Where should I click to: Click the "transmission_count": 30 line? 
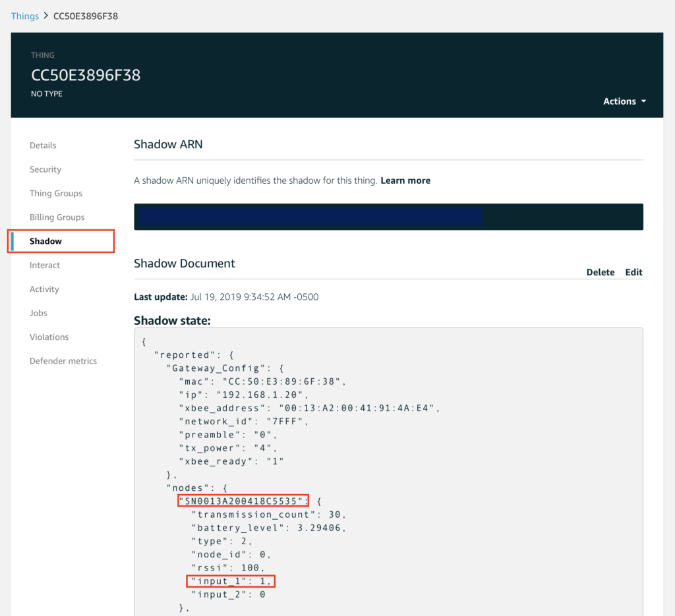269,515
